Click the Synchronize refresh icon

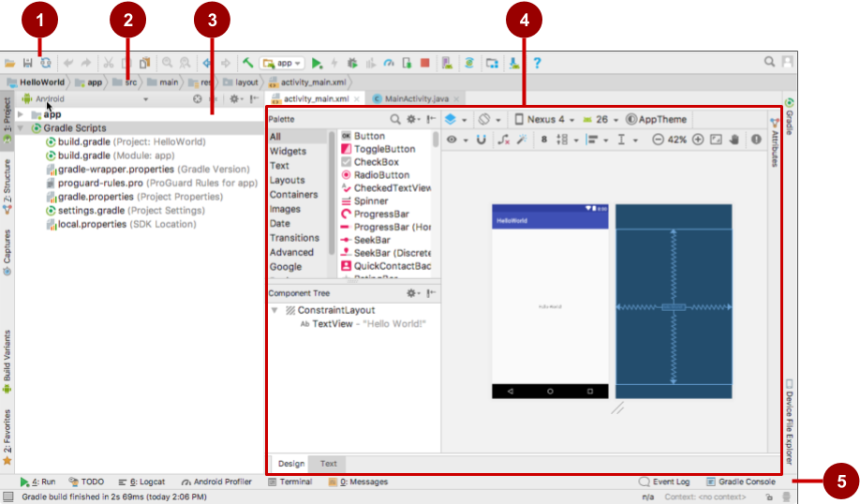[x=46, y=63]
